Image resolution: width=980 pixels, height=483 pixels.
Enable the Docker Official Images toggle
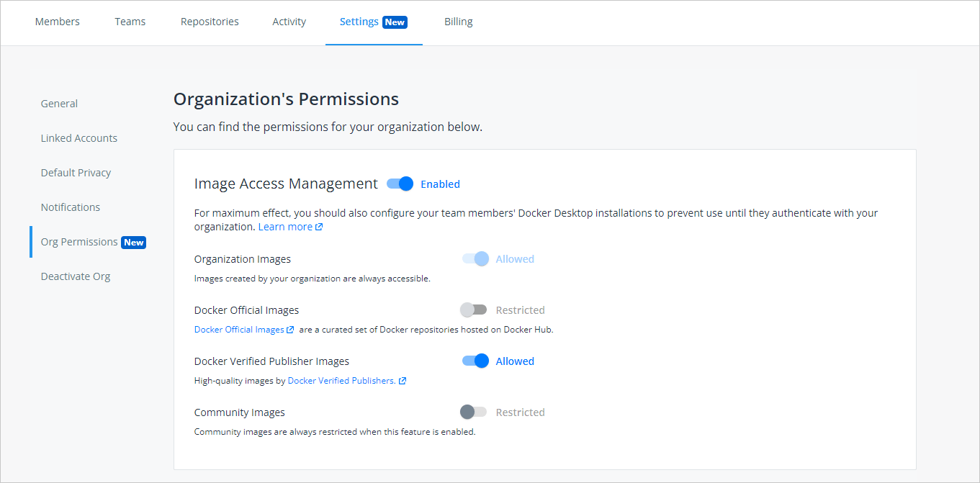tap(473, 310)
